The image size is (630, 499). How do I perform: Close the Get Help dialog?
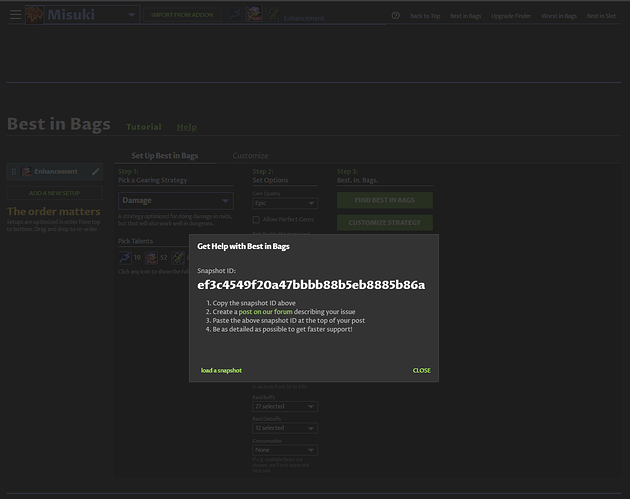point(421,370)
